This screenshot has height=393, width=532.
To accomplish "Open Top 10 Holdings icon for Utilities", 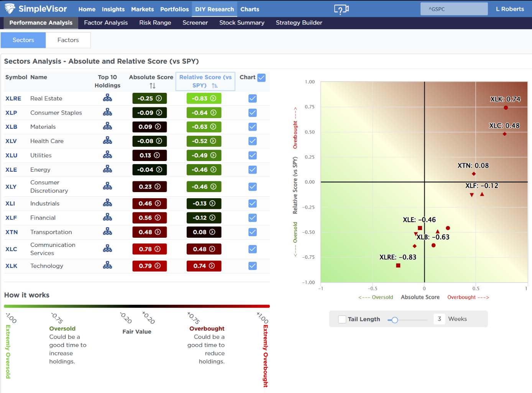I will tap(107, 155).
